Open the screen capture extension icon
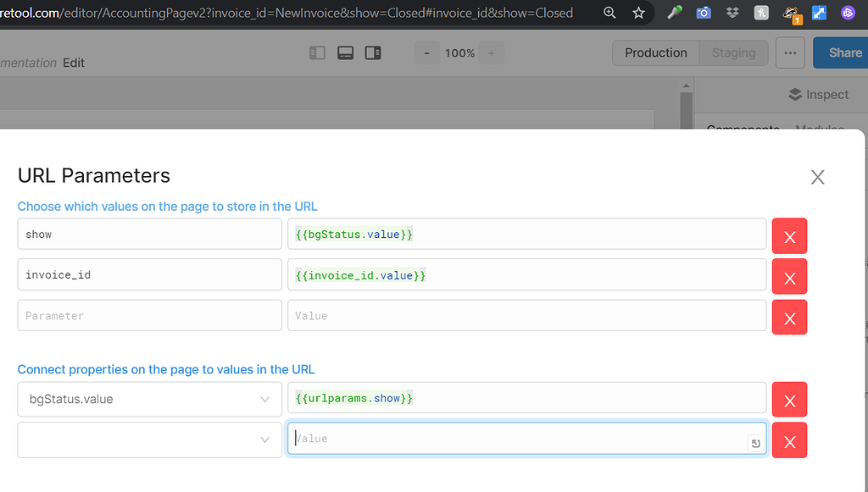The height and width of the screenshot is (492, 868). (703, 13)
